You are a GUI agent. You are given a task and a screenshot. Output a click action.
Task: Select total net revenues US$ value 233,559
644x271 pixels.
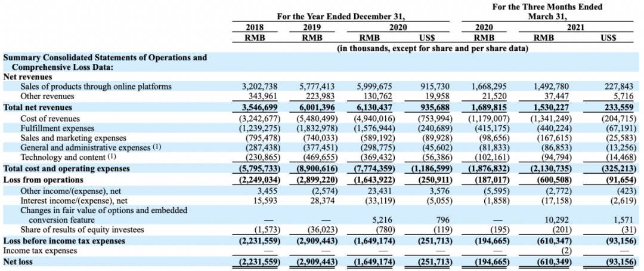click(619, 107)
